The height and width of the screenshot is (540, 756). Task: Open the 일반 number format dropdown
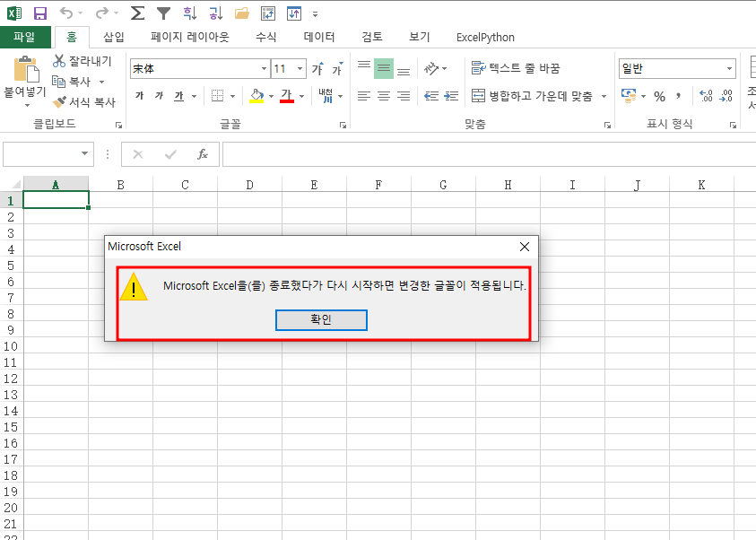[729, 69]
